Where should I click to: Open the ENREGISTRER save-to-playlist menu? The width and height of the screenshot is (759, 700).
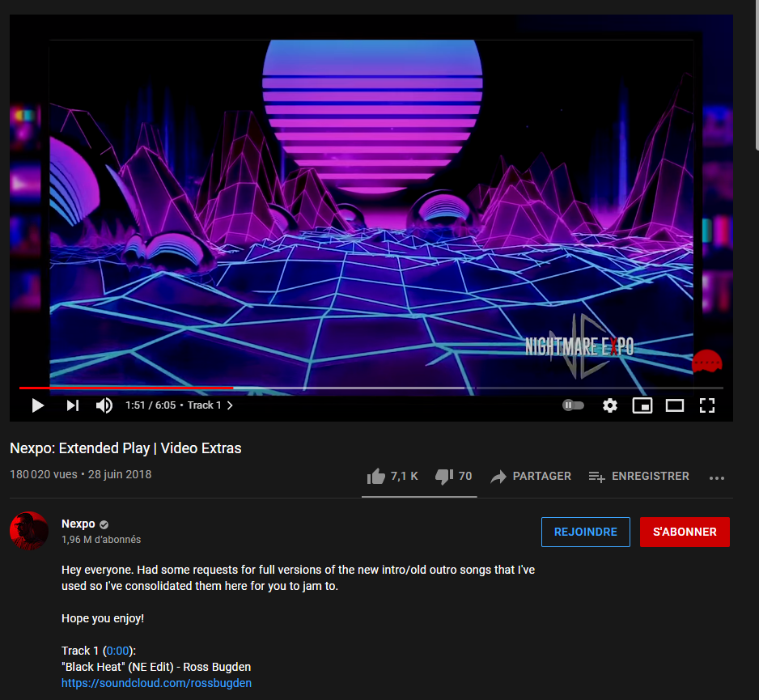639,477
